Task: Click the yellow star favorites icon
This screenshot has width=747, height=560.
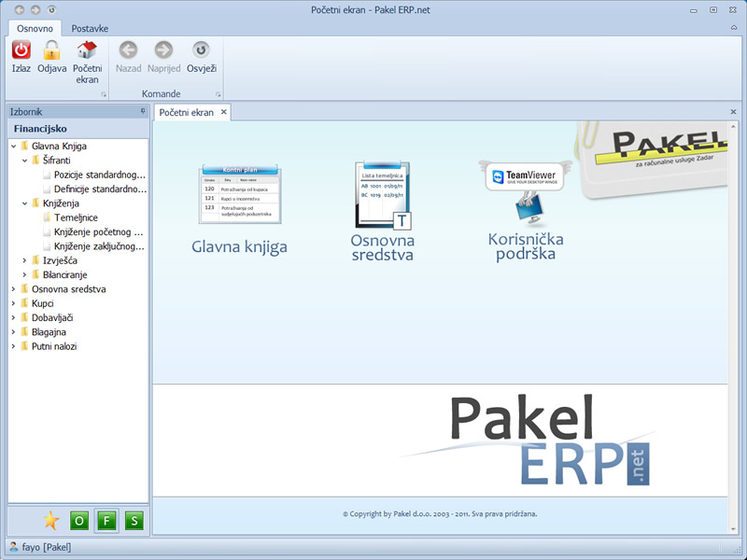Action: coord(51,521)
